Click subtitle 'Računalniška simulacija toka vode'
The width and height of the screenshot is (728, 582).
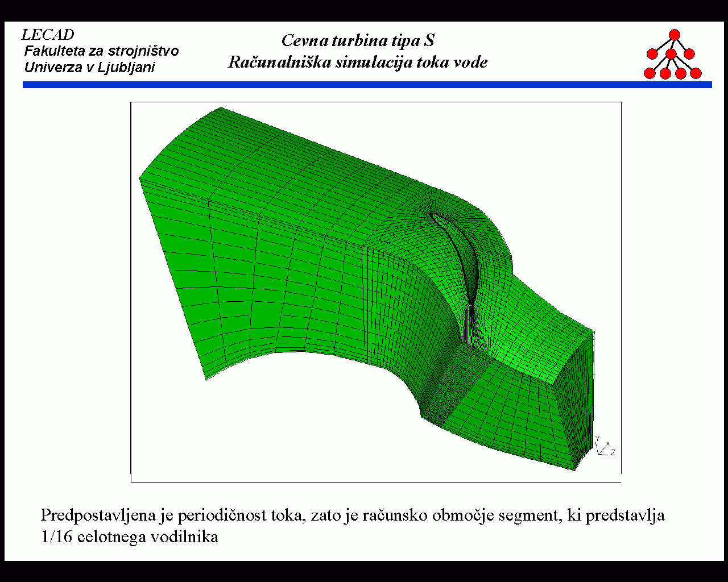point(358,62)
